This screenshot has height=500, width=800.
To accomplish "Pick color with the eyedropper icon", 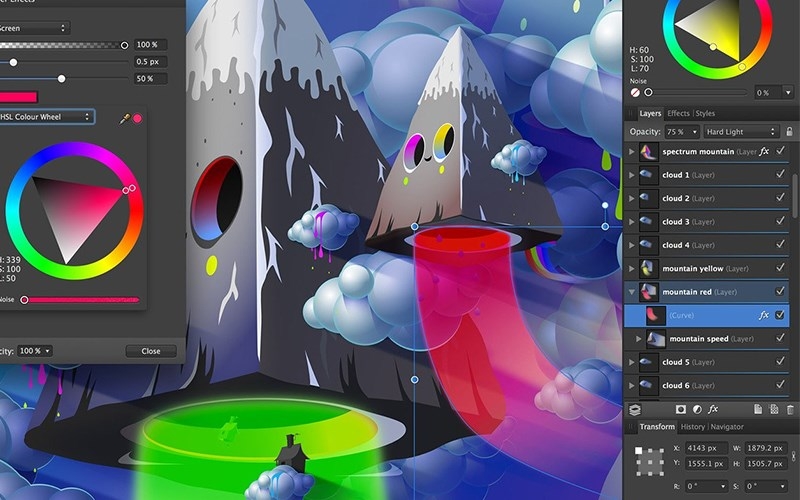I will 124,118.
